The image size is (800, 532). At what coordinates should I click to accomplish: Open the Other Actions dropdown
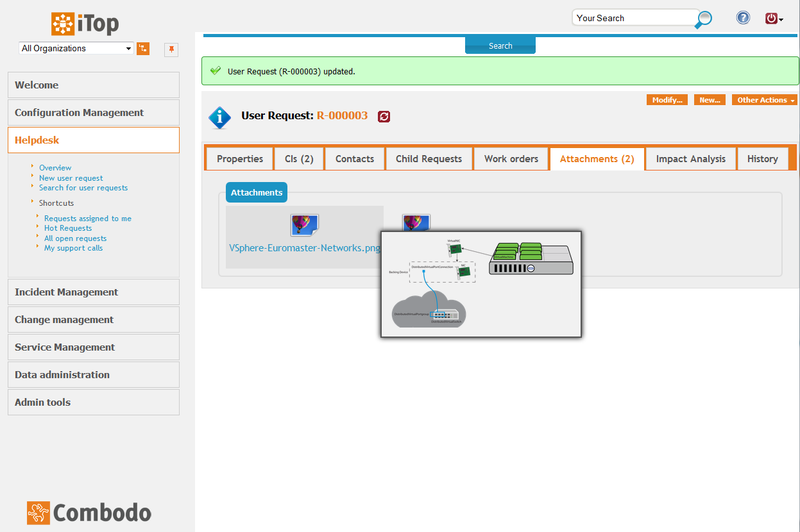(765, 100)
